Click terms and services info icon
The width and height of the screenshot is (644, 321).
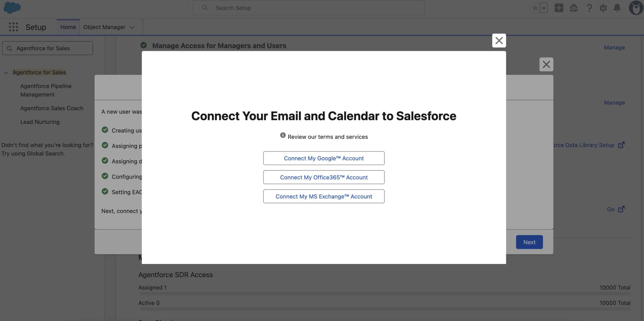[283, 135]
